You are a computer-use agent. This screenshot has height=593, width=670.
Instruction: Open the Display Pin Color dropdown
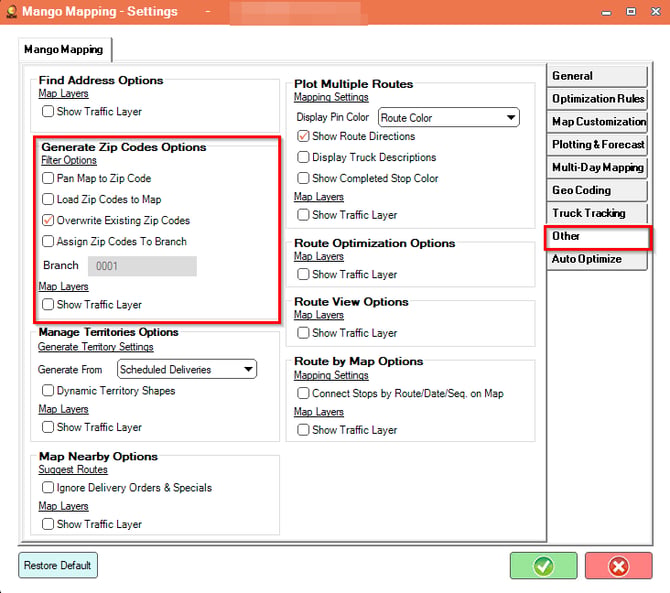449,117
